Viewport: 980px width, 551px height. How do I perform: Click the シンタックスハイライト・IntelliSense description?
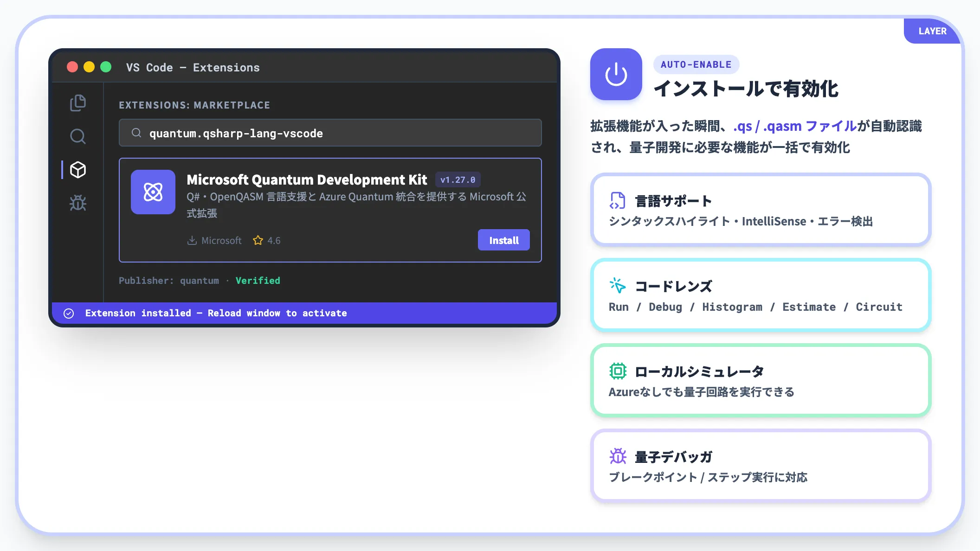pyautogui.click(x=741, y=221)
